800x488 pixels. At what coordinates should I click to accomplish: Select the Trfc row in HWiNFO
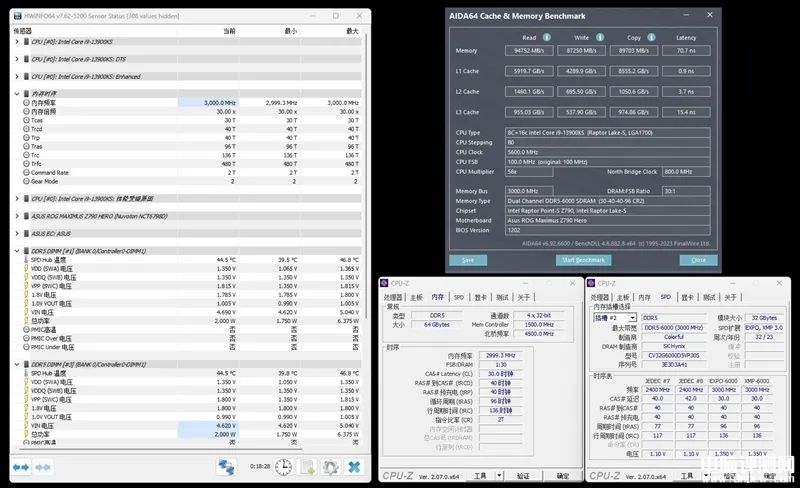pos(192,163)
